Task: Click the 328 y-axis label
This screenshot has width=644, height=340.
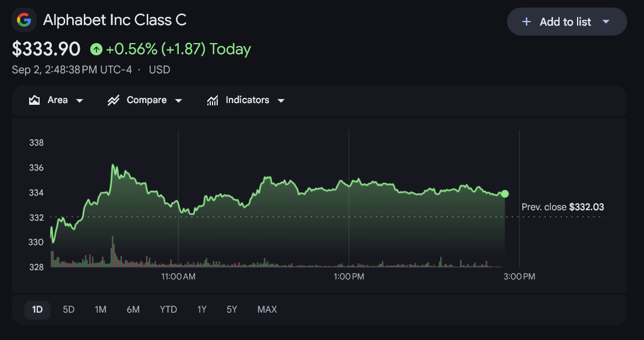Action: pyautogui.click(x=36, y=267)
